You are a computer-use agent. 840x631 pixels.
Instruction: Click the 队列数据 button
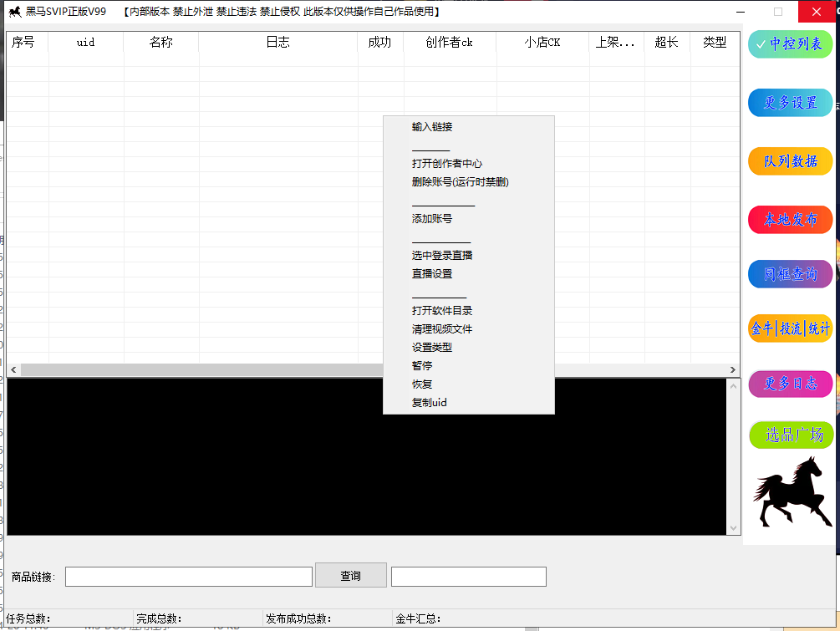pos(790,161)
